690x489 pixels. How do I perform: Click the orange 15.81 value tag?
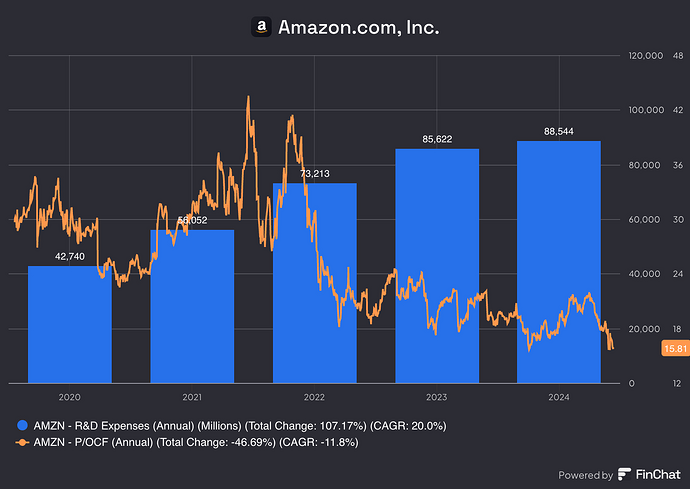pos(674,348)
